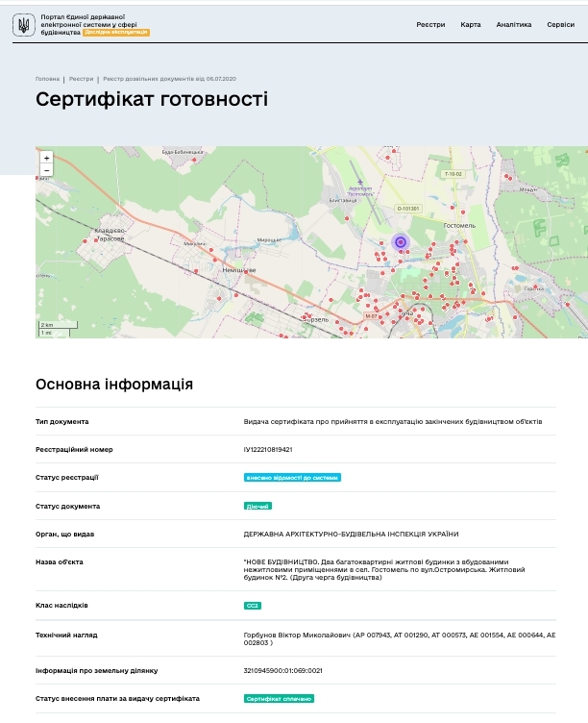Go to Реєстри breadcrumb link
Image resolution: width=588 pixels, height=723 pixels.
tap(81, 79)
